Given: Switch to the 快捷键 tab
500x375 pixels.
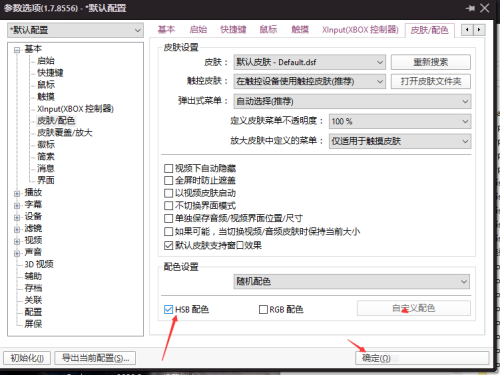Looking at the screenshot, I should [x=233, y=30].
